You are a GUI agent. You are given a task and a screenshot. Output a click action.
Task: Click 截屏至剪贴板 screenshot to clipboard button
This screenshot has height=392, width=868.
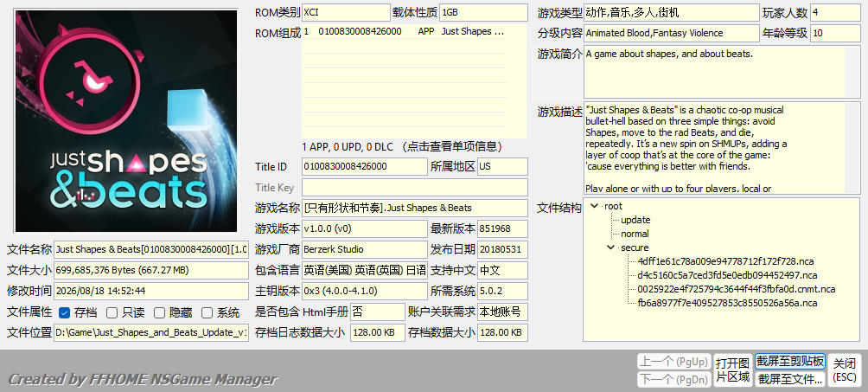790,362
